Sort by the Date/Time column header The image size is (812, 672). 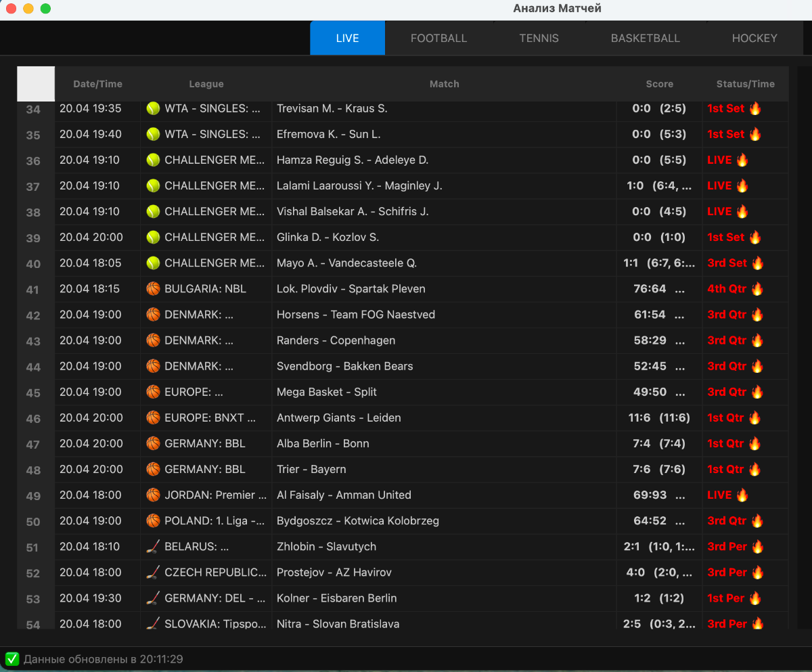(97, 84)
